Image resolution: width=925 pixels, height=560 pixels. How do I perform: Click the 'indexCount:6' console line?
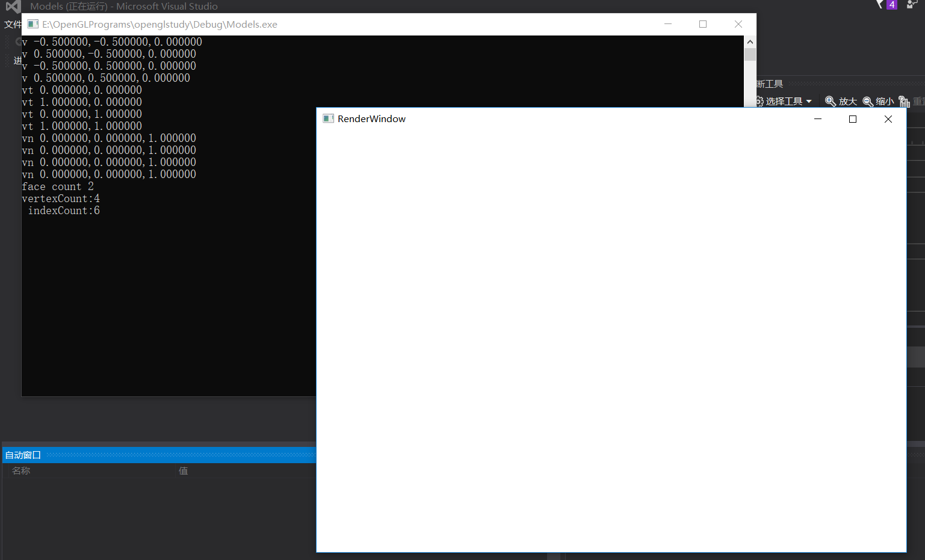pyautogui.click(x=64, y=211)
